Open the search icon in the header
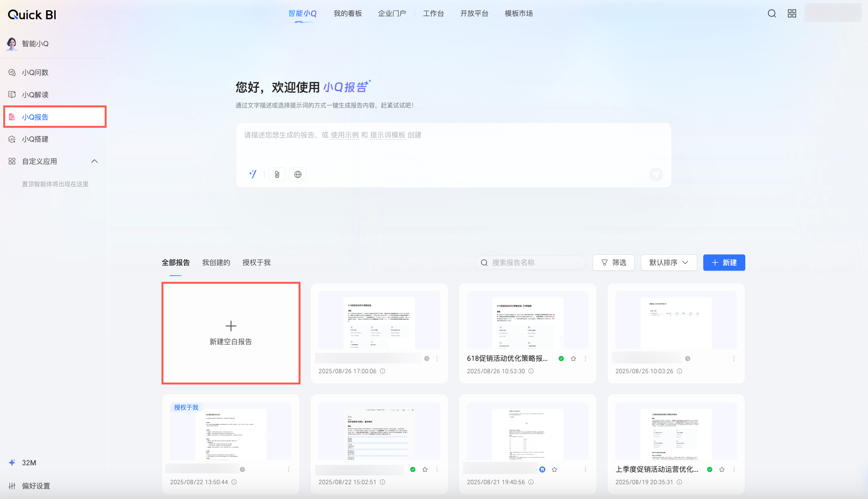This screenshot has width=868, height=499. click(x=772, y=14)
